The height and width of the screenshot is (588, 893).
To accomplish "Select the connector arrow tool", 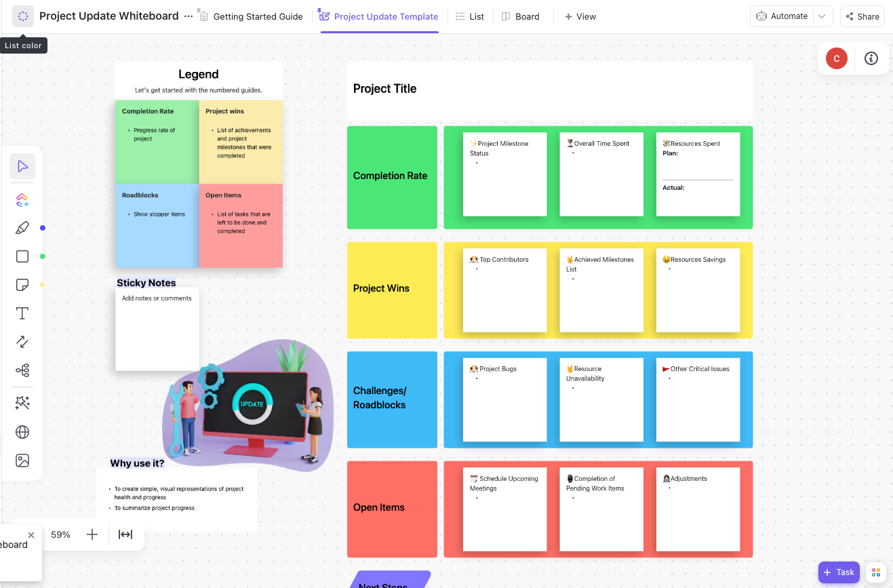I will [x=22, y=341].
